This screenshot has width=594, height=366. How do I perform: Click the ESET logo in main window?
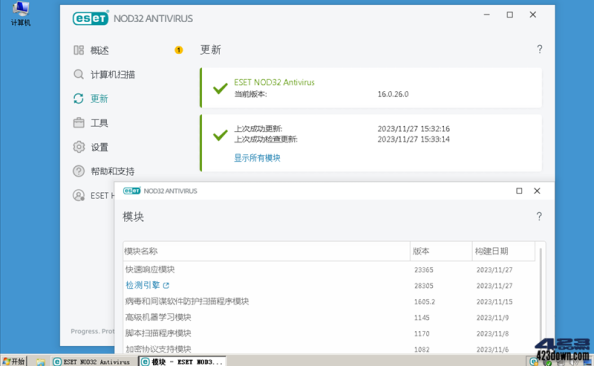coord(91,18)
